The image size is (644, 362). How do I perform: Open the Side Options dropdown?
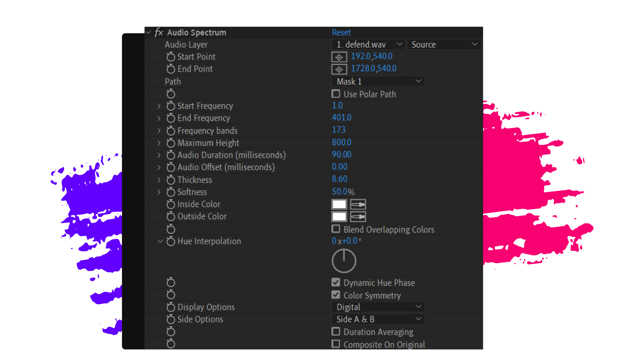coord(378,319)
